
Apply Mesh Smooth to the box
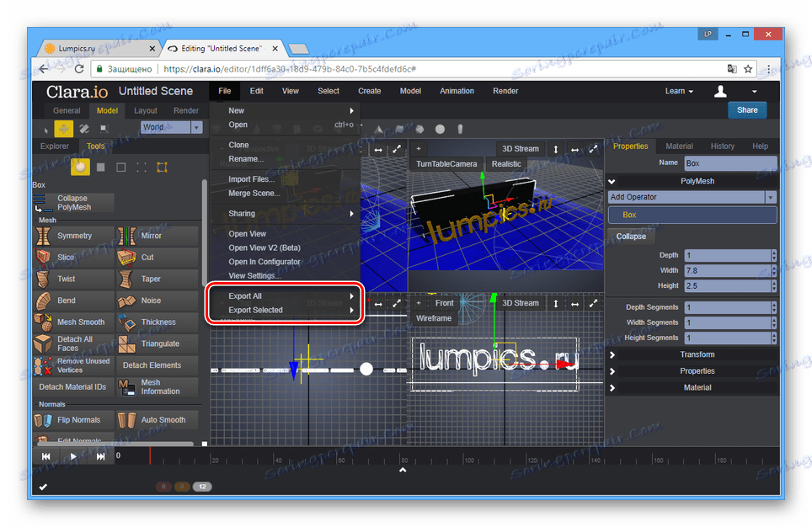73,322
